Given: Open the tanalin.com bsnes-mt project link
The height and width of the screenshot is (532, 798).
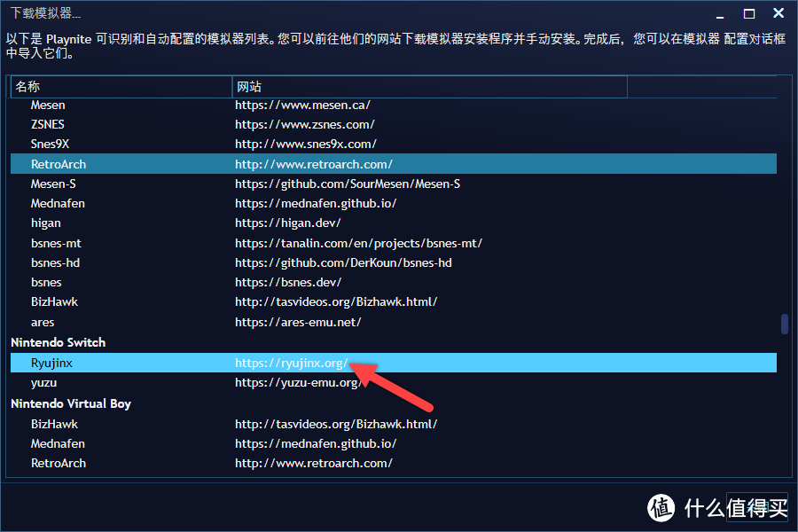Looking at the screenshot, I should 358,243.
